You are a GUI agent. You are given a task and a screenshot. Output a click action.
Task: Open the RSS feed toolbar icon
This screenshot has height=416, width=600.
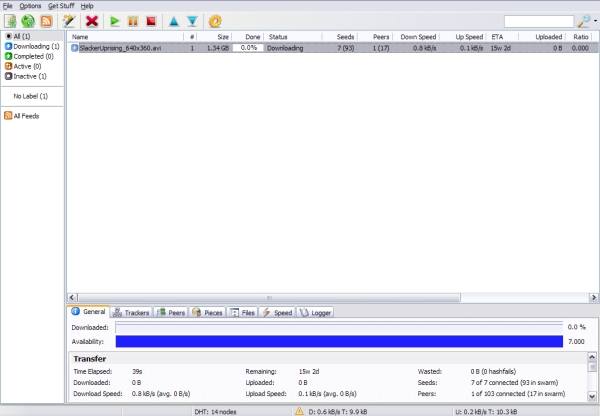pos(46,21)
